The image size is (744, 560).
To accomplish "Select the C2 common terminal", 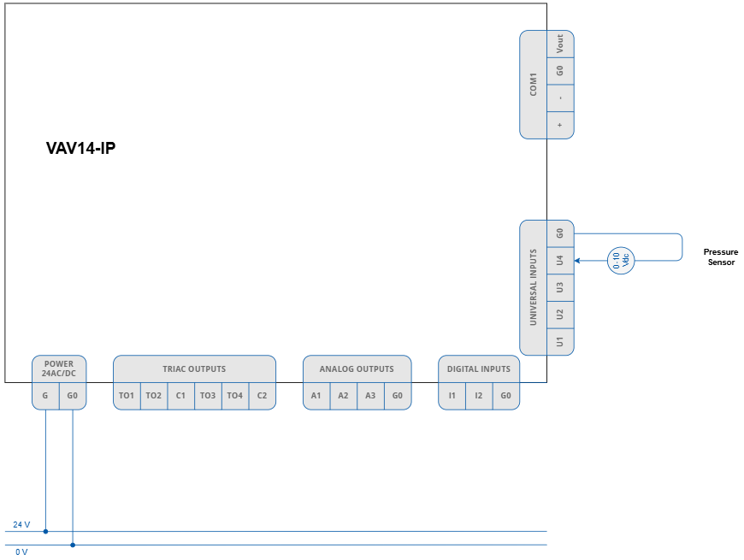I will [263, 396].
